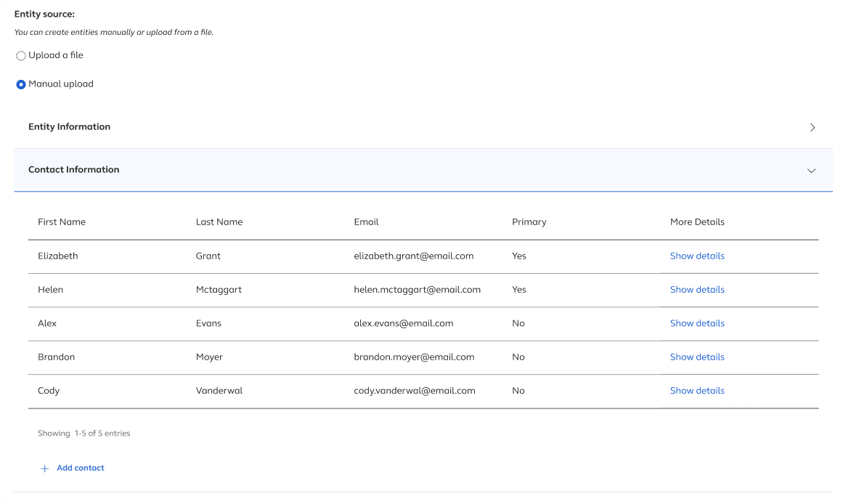This screenshot has width=851, height=504.
Task: Expand the Entity Information chevron arrow
Action: [812, 127]
